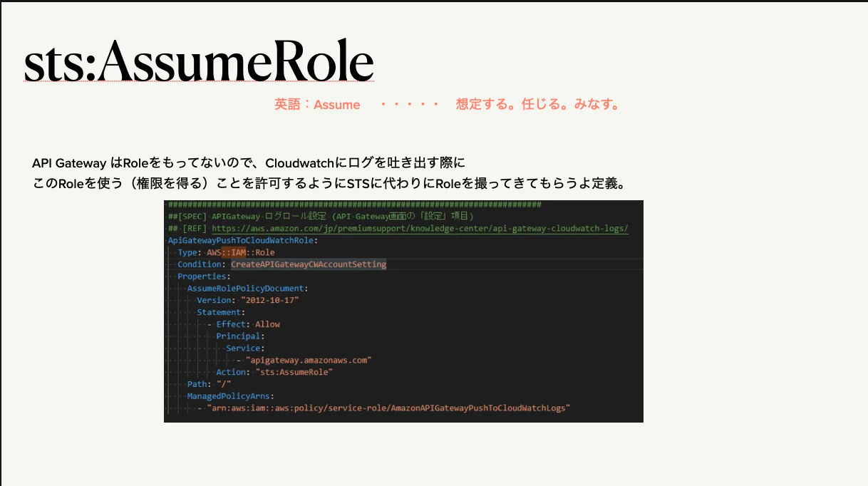This screenshot has width=868, height=486.
Task: Click the "Properties:" code line
Action: click(203, 276)
